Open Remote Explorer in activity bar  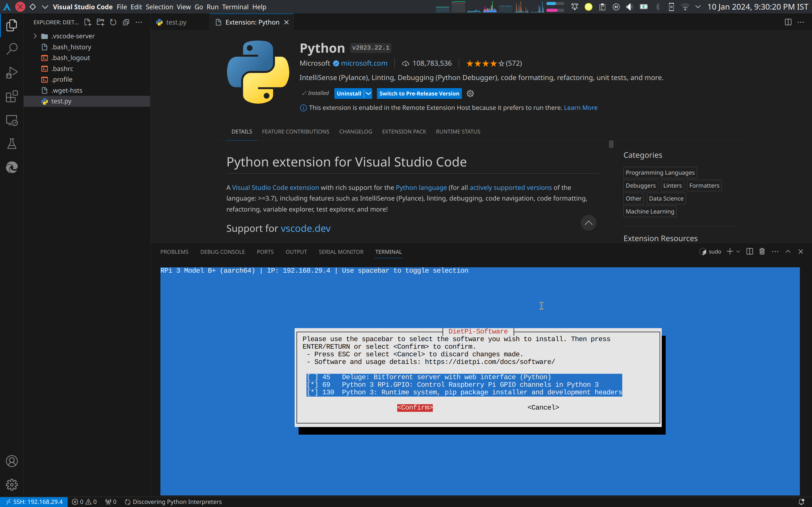click(12, 120)
